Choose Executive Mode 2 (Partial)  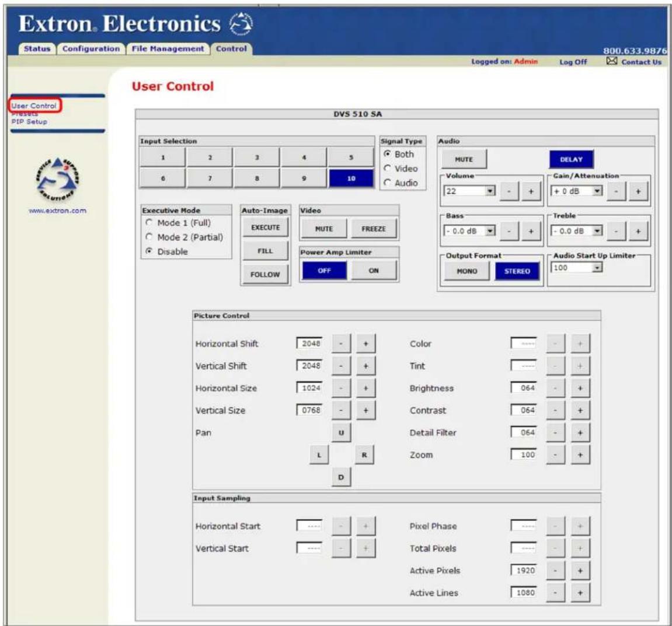[x=149, y=237]
